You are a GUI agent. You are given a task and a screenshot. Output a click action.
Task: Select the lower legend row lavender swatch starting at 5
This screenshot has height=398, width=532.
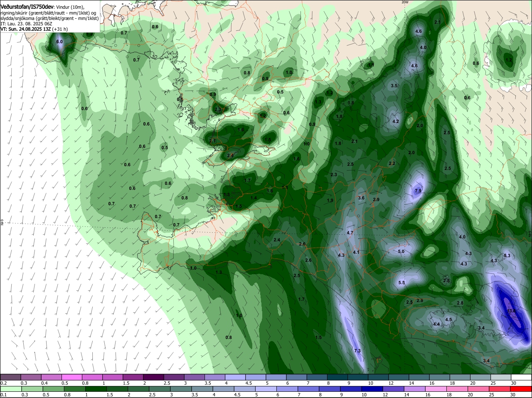tap(266, 389)
